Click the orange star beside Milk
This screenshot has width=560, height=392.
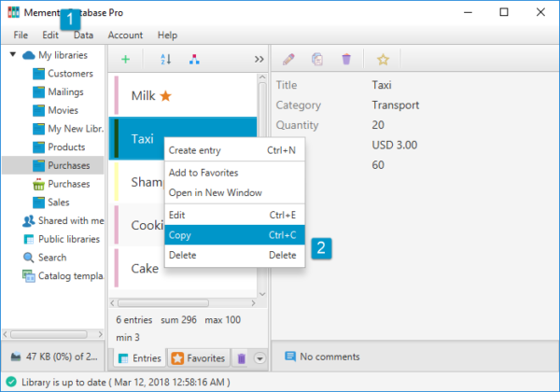click(x=166, y=96)
